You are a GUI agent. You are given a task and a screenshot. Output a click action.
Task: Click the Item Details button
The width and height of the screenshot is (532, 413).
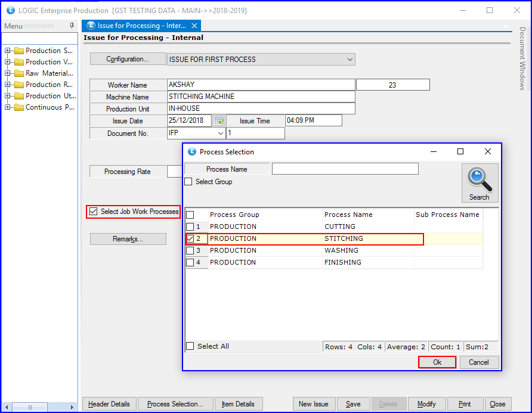coord(238,404)
